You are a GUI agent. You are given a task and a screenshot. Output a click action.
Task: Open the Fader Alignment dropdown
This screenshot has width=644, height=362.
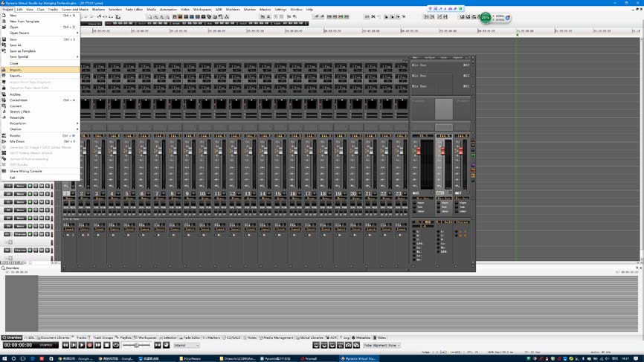coord(381,346)
